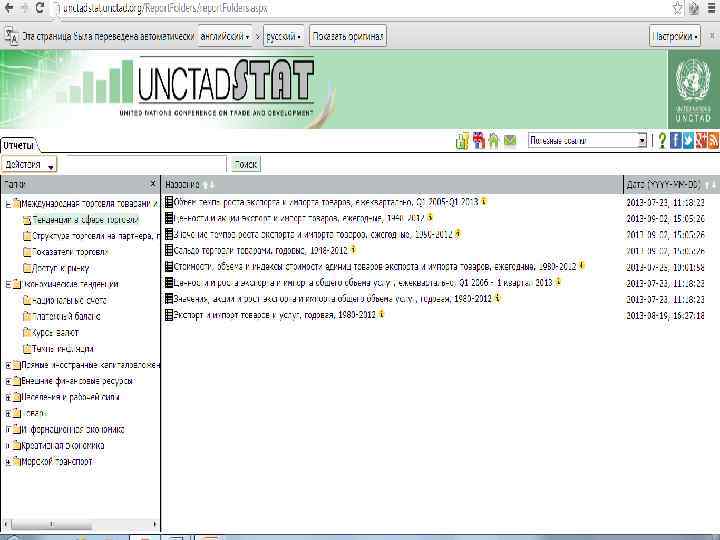Select the Тенденции в сфере торговли folder
The height and width of the screenshot is (540, 720).
tap(85, 219)
